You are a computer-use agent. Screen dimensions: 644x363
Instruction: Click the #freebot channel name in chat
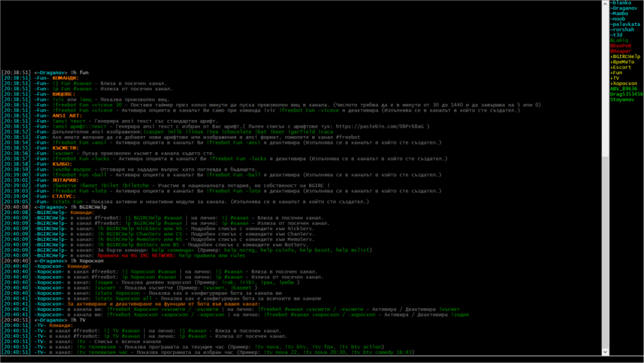345,137
